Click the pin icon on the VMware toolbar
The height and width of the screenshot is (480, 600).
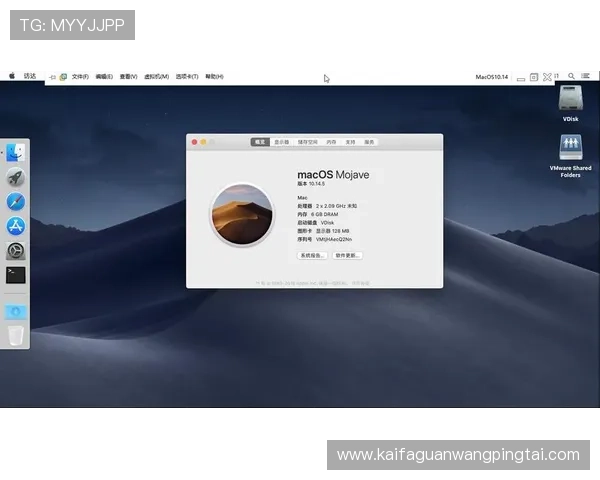(x=53, y=77)
